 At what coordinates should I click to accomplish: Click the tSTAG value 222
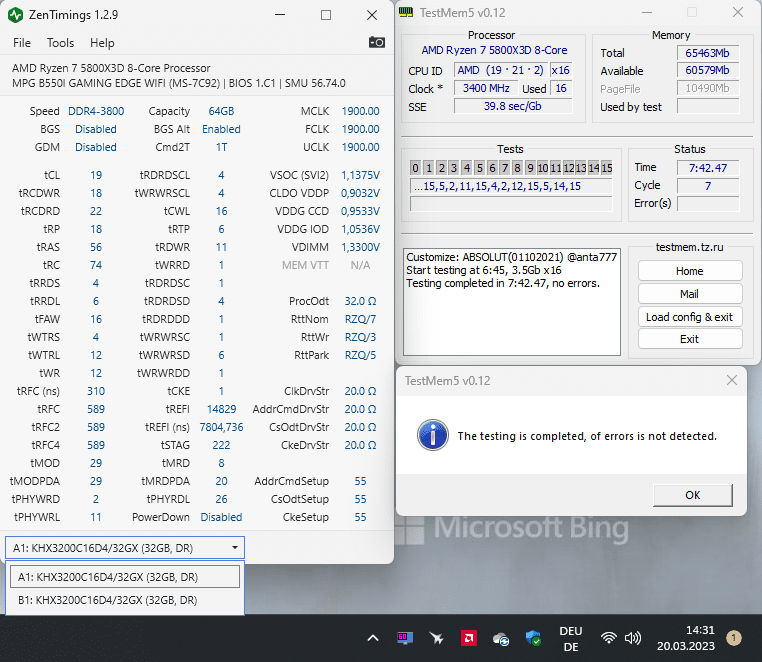point(221,445)
